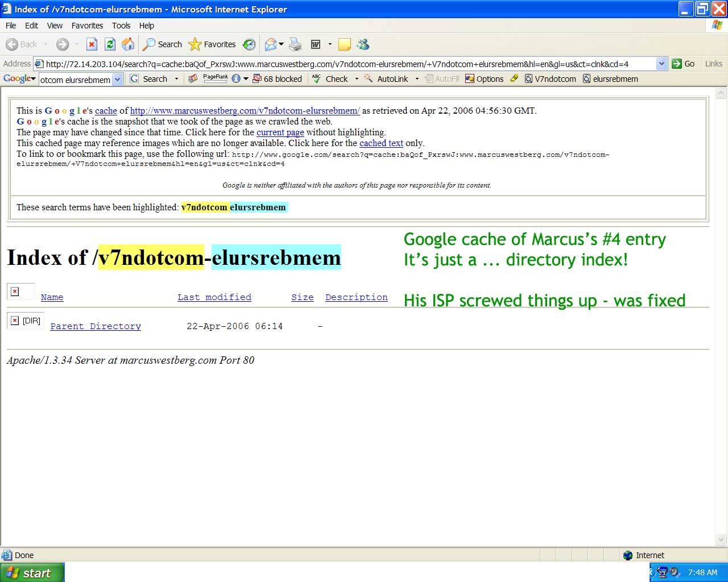
Task: Open the Parent Directory link
Action: (x=96, y=326)
